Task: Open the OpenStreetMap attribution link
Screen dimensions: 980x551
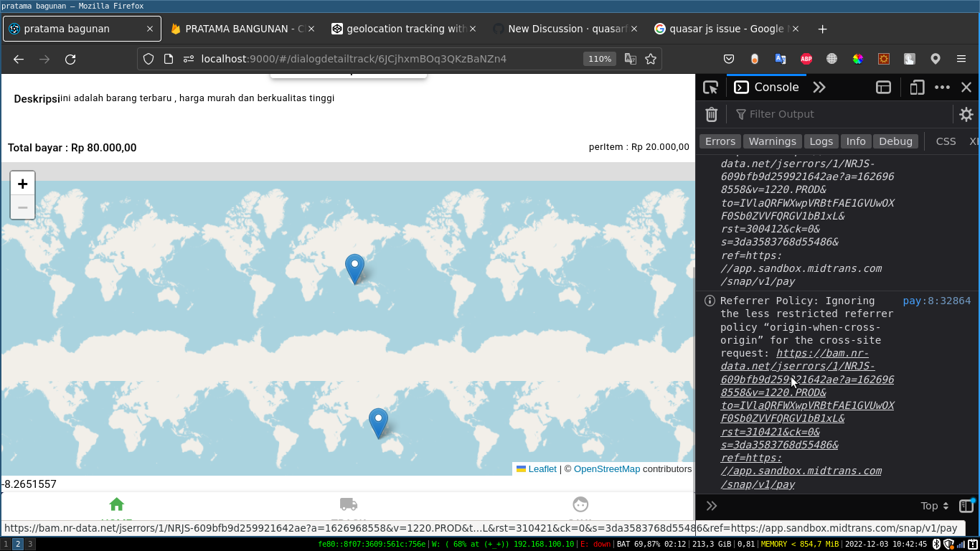Action: click(x=607, y=468)
